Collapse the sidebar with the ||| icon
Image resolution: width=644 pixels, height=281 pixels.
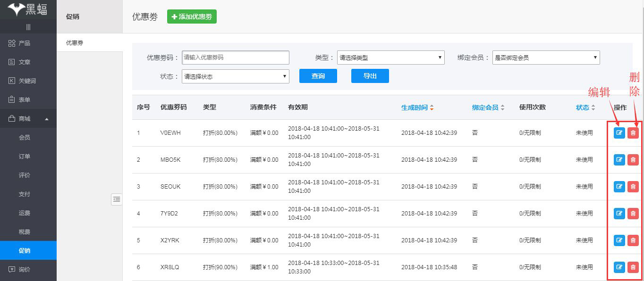(x=28, y=27)
